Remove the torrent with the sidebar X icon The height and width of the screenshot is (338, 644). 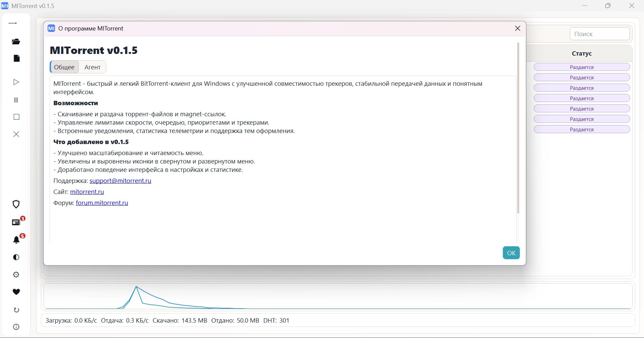tap(16, 134)
